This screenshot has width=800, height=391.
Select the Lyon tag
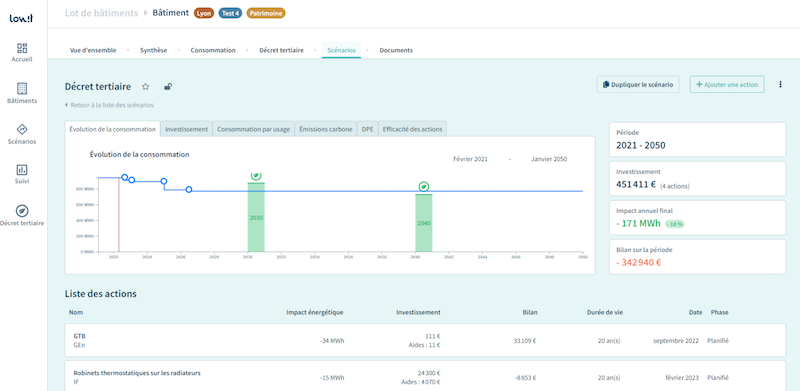tap(204, 14)
